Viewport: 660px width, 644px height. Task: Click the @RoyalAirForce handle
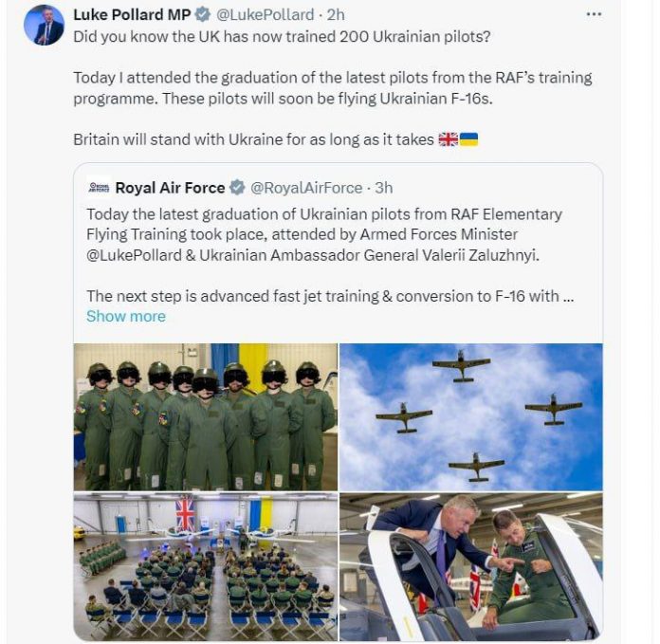click(x=305, y=188)
